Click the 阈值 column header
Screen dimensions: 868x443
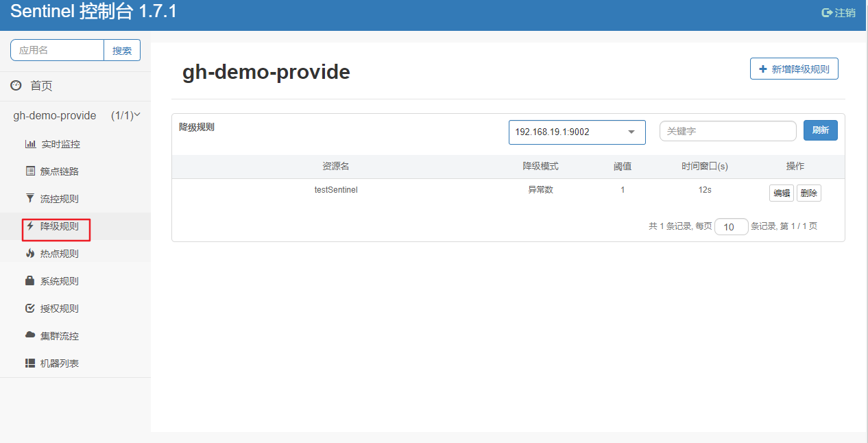[x=623, y=167]
